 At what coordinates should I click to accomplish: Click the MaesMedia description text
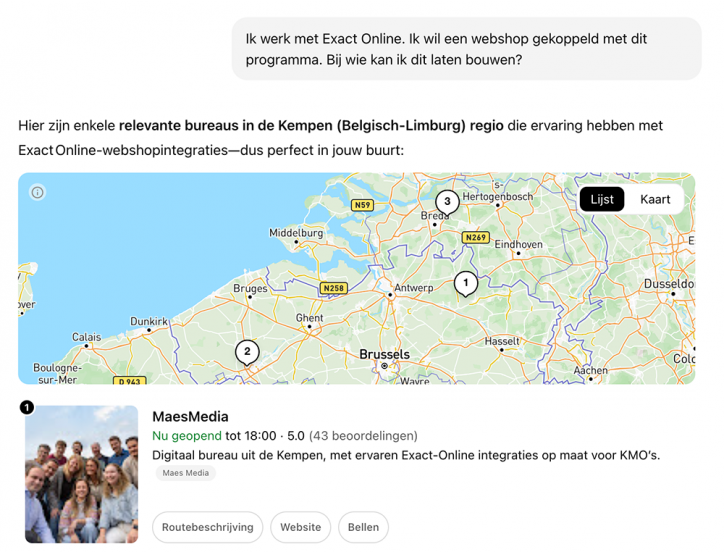tap(406, 455)
